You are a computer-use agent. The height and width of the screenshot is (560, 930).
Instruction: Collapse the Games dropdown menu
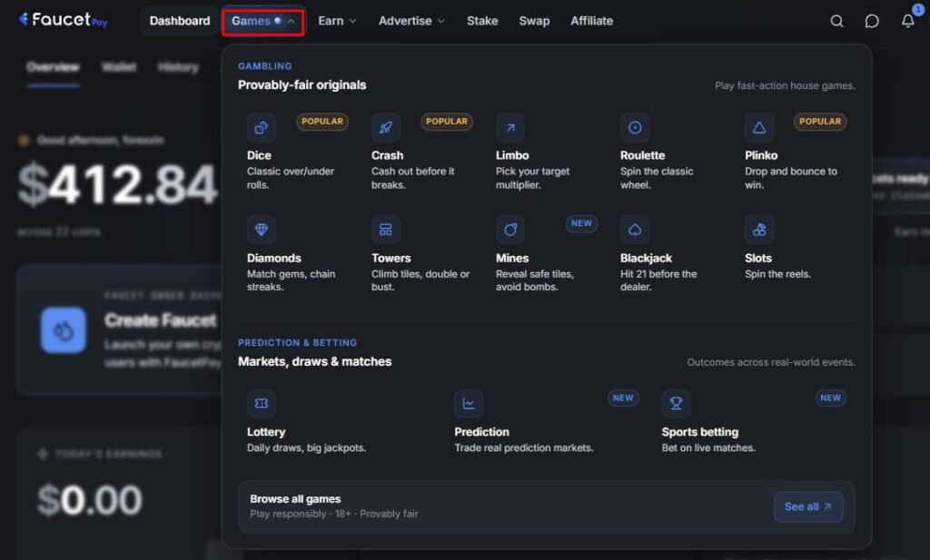coord(263,21)
